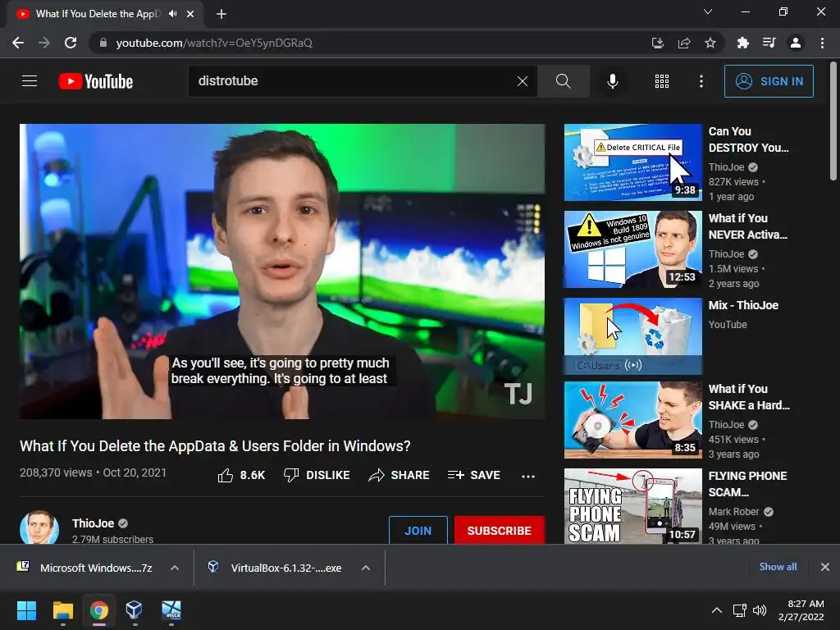
Task: Open the tab search chevron in title bar
Action: (708, 11)
